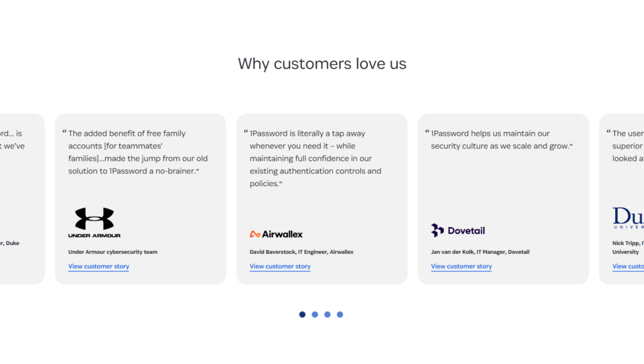The width and height of the screenshot is (644, 364).
Task: Open the Dovetail customer story
Action: click(461, 267)
